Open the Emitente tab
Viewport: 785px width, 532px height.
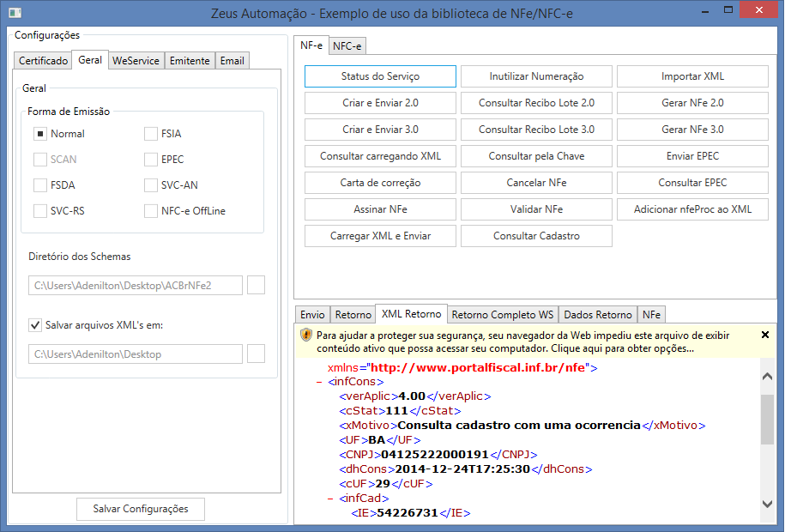pyautogui.click(x=190, y=61)
